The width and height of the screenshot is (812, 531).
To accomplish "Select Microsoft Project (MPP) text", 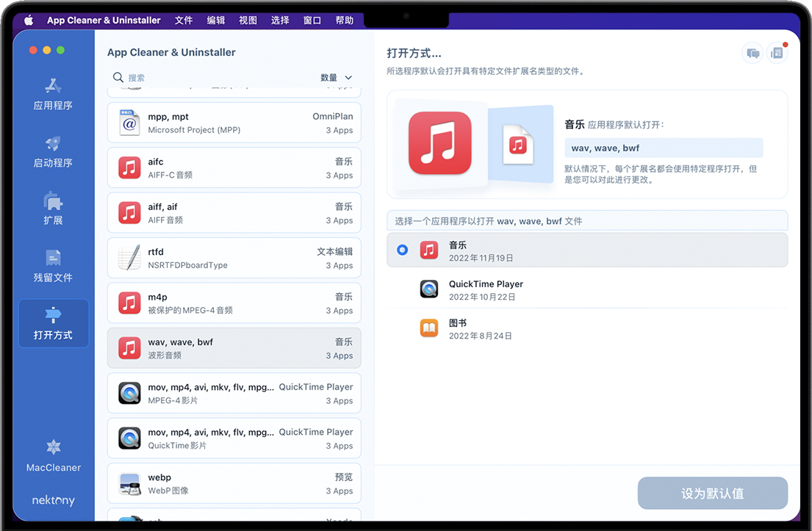I will (194, 130).
